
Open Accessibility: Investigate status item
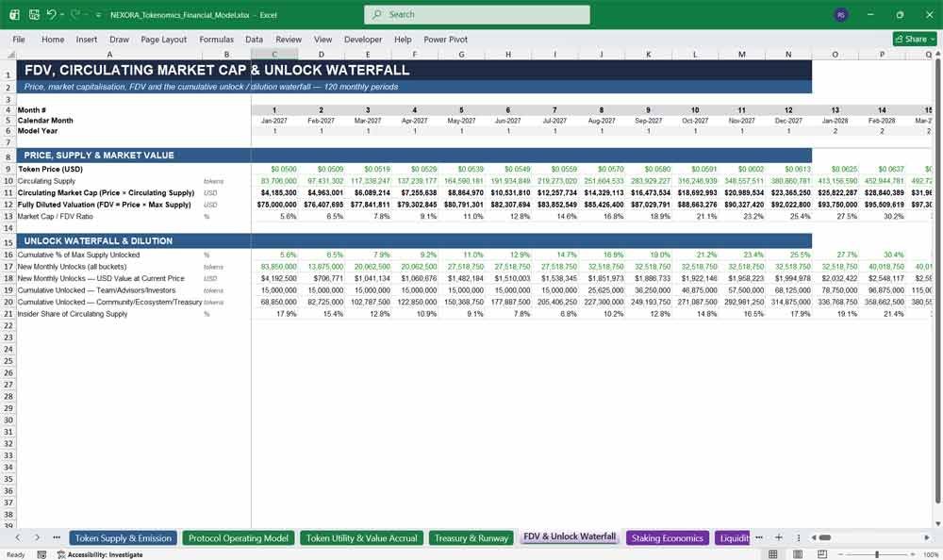coord(100,554)
